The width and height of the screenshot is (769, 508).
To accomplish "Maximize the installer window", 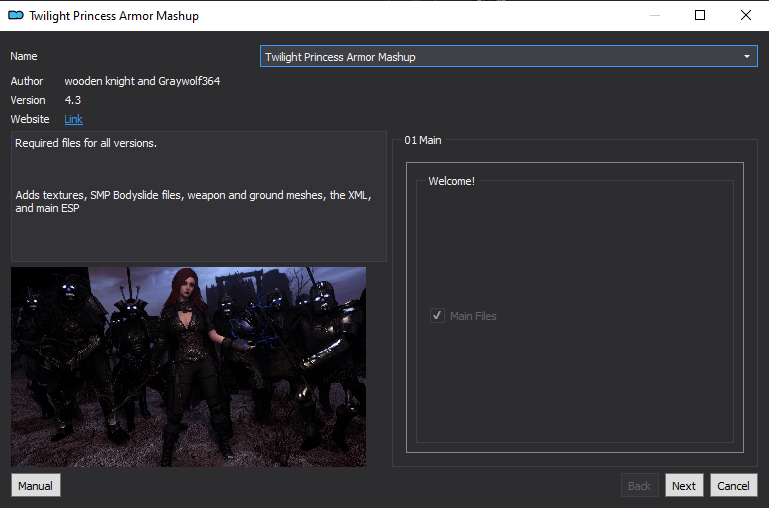I will tap(700, 15).
